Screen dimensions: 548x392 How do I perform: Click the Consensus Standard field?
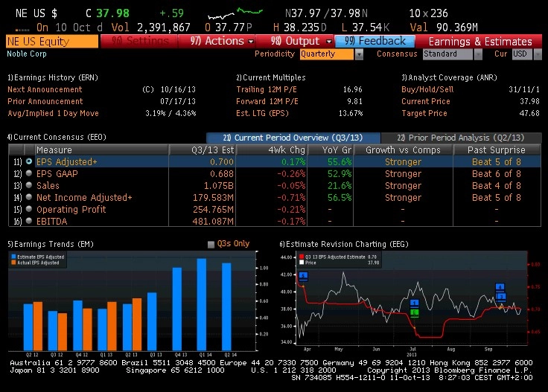point(447,54)
